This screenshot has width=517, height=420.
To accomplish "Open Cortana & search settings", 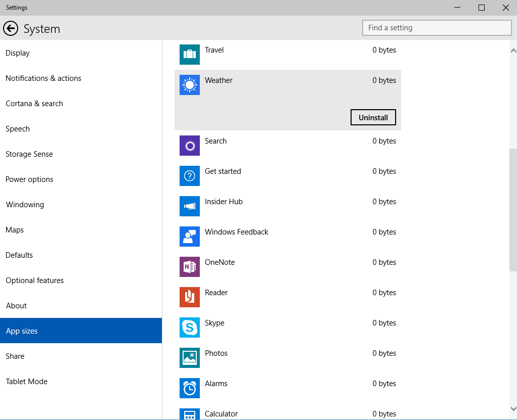I will click(81, 104).
